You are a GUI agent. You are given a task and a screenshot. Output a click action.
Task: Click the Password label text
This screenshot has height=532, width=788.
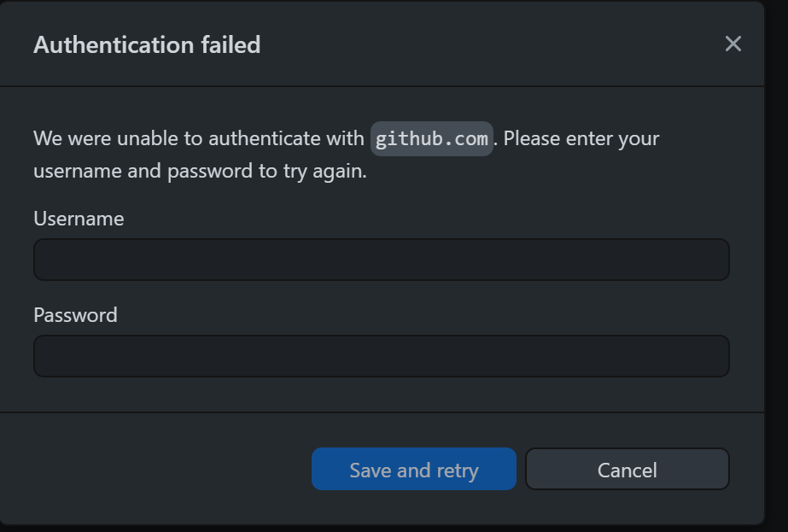coord(75,315)
